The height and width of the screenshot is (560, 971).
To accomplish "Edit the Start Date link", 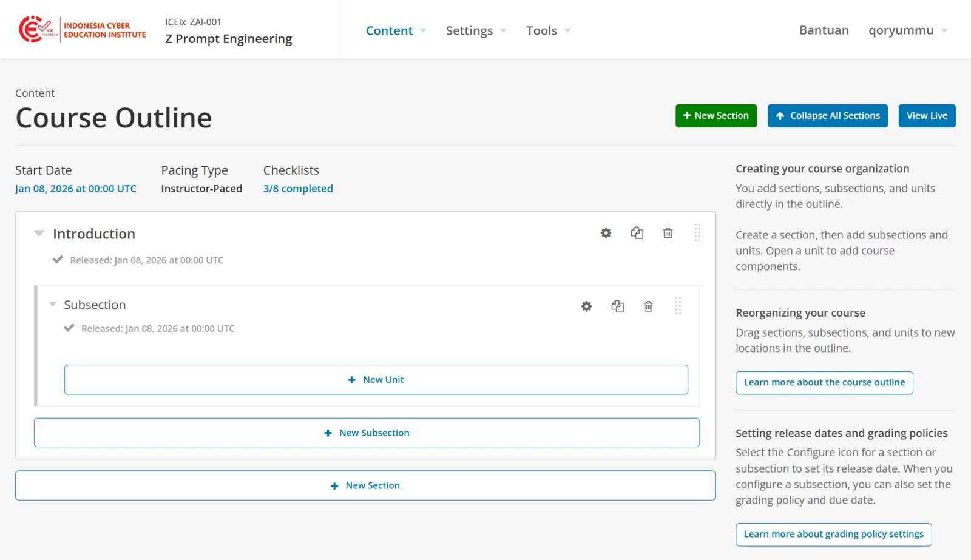I will [x=76, y=189].
